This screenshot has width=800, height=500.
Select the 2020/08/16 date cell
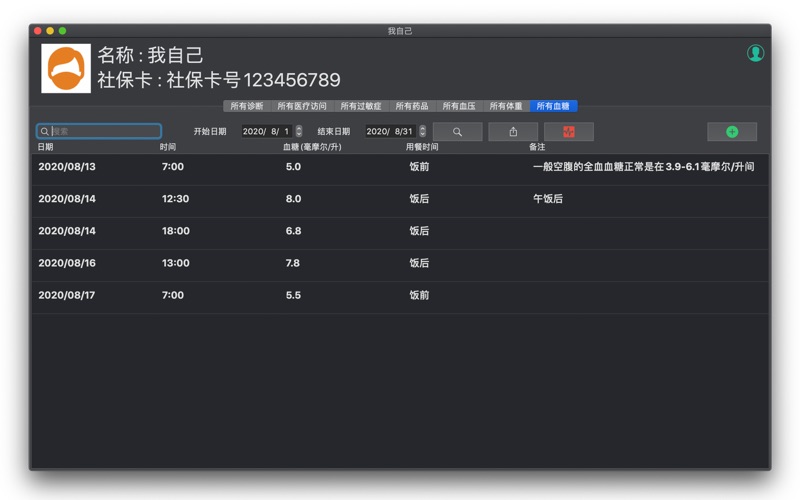[67, 263]
